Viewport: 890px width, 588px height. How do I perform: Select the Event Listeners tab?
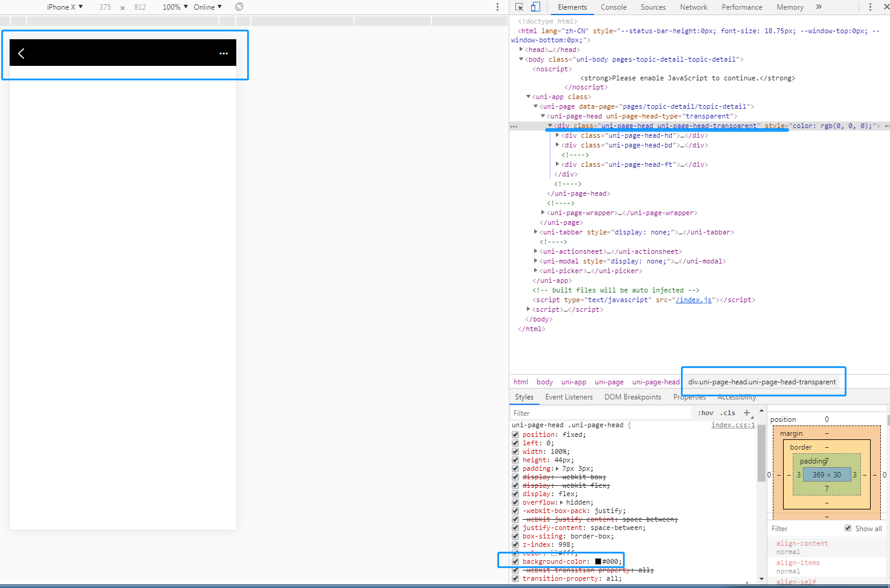[x=569, y=397]
